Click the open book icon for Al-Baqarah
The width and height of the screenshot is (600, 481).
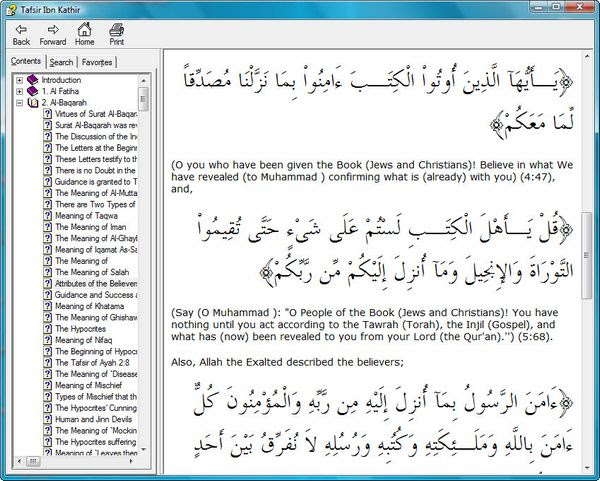(33, 103)
